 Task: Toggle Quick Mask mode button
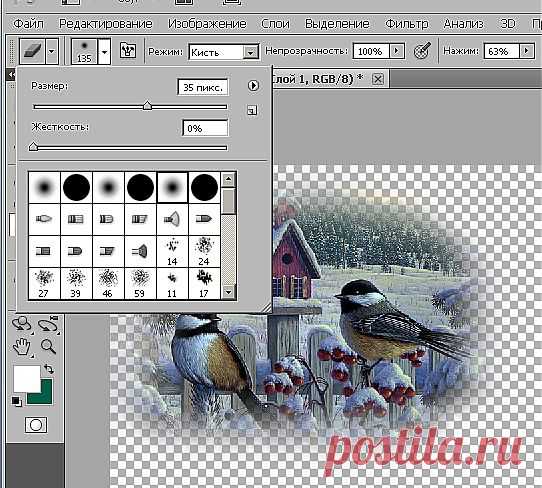(x=36, y=425)
